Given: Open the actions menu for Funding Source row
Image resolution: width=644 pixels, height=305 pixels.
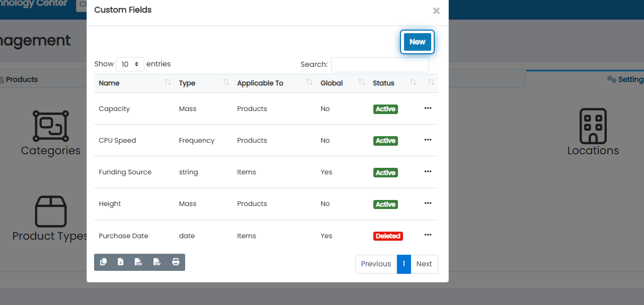Looking at the screenshot, I should [428, 171].
